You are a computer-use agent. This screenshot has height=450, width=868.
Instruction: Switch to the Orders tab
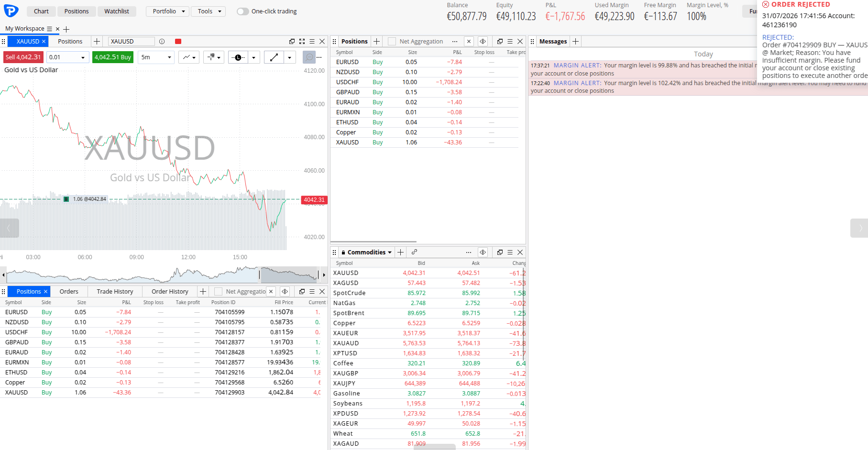69,291
